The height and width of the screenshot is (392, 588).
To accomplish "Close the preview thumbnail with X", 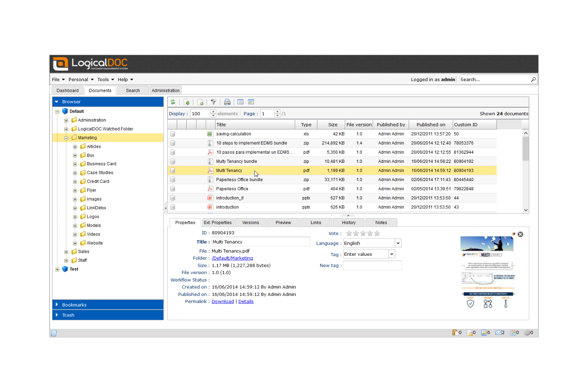I will [x=520, y=234].
